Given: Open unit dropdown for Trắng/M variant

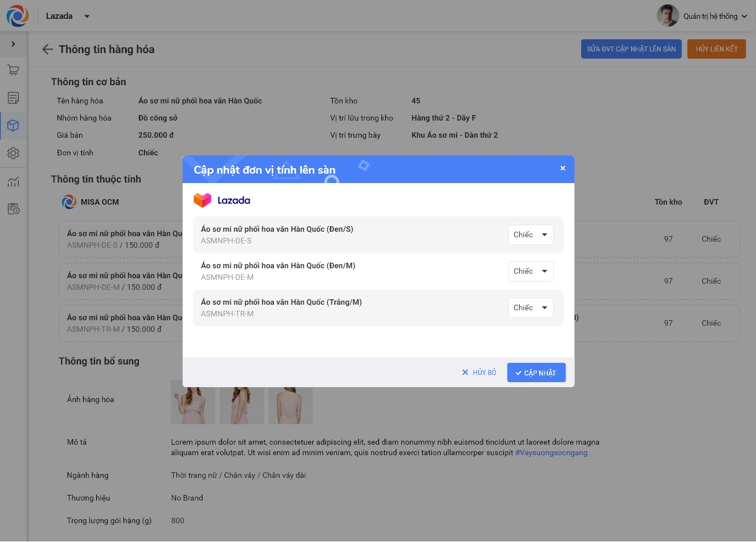Looking at the screenshot, I should point(531,308).
